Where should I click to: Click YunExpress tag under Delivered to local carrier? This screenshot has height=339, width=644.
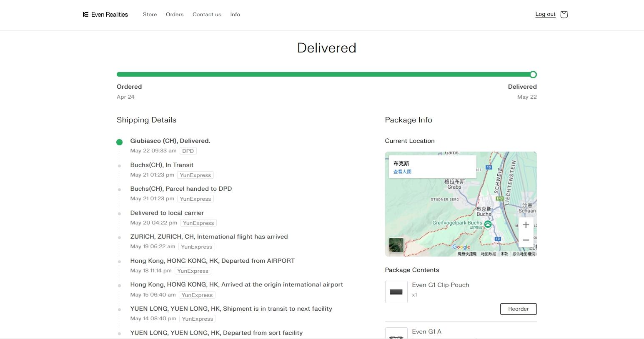pyautogui.click(x=198, y=223)
